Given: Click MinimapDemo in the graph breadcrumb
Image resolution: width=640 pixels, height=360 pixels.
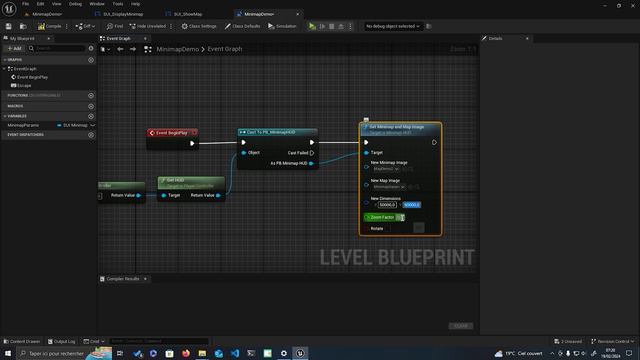Looking at the screenshot, I should point(178,49).
